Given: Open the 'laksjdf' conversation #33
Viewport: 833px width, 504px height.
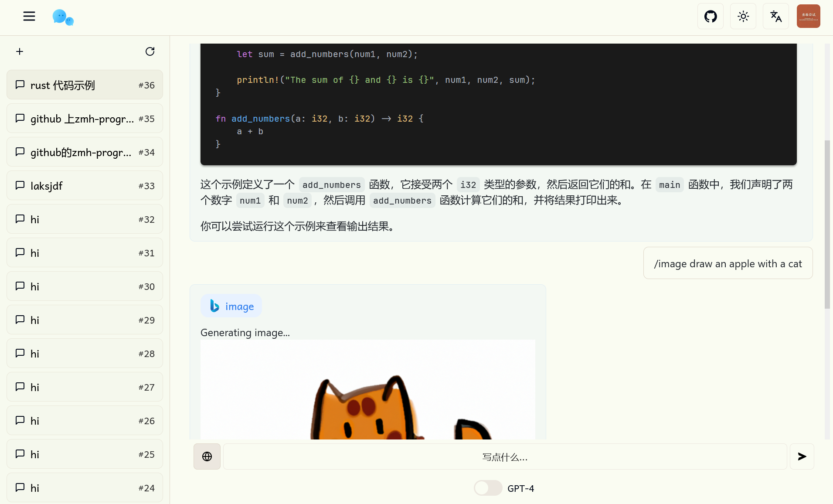Looking at the screenshot, I should (85, 186).
